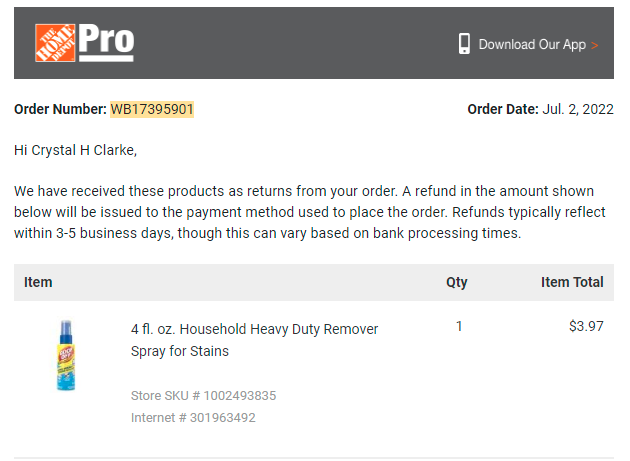The width and height of the screenshot is (630, 461).
Task: Click the Item column header
Action: point(38,282)
